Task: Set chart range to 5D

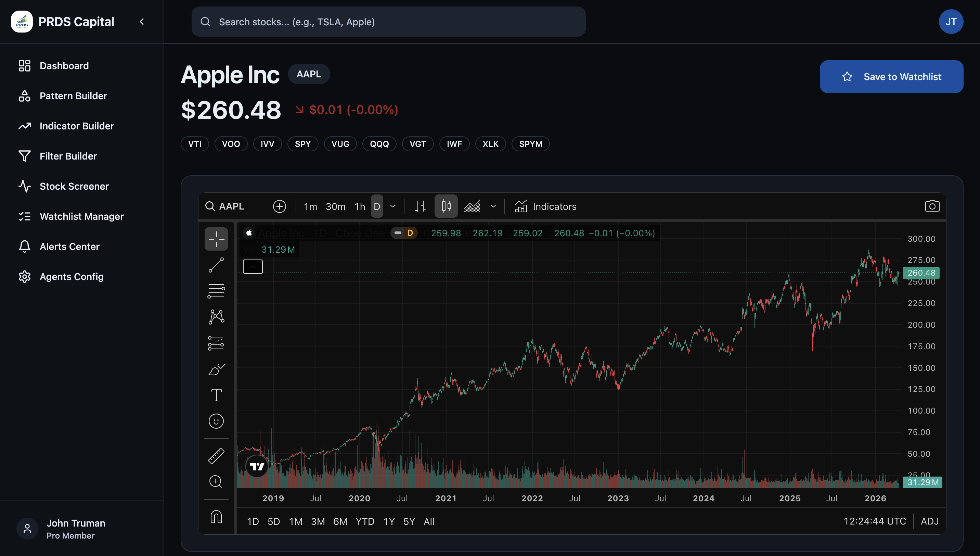Action: click(x=274, y=522)
